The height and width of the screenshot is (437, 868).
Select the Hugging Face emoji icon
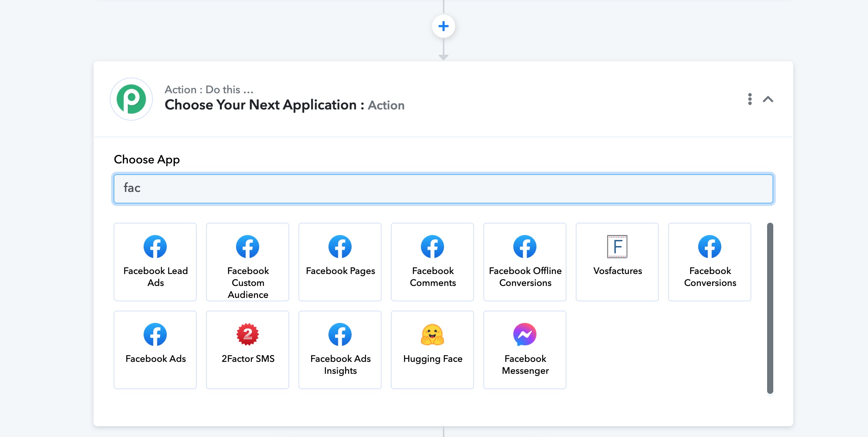[x=432, y=334]
